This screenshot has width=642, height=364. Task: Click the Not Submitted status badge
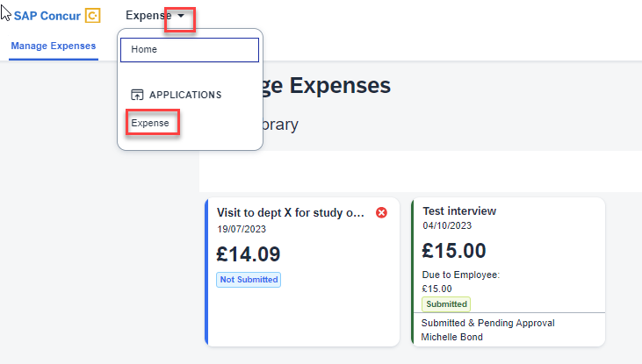[x=249, y=280]
